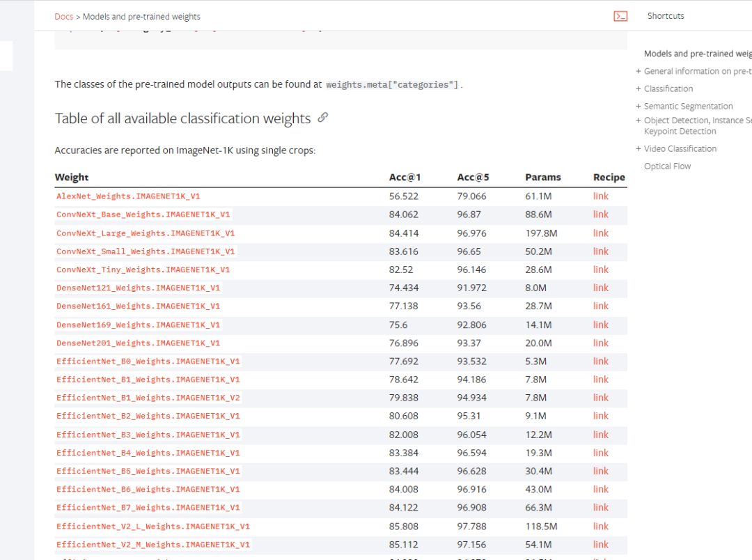
Task: Open AlexNet_Weights.IMAGENET1K_V1 link
Action: coord(128,196)
